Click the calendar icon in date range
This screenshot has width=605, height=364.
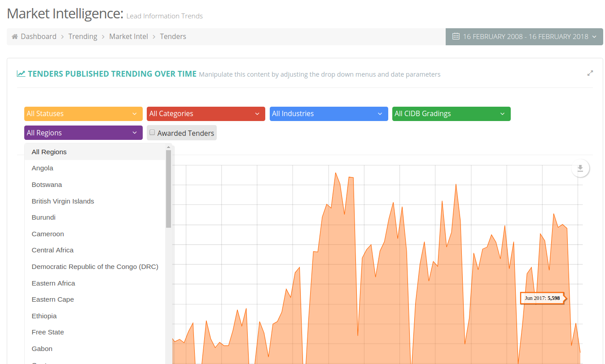[x=456, y=36]
